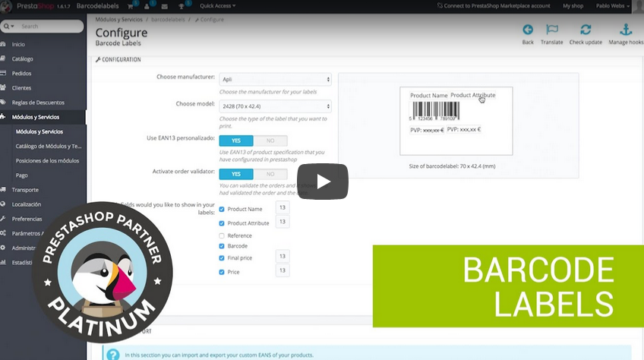
Task: Click the Localización globe icon
Action: (3, 204)
